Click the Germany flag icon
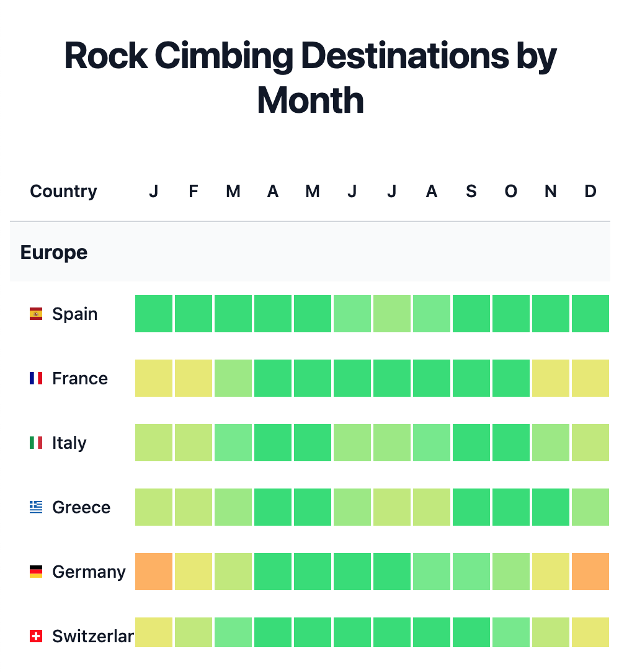 (x=36, y=572)
